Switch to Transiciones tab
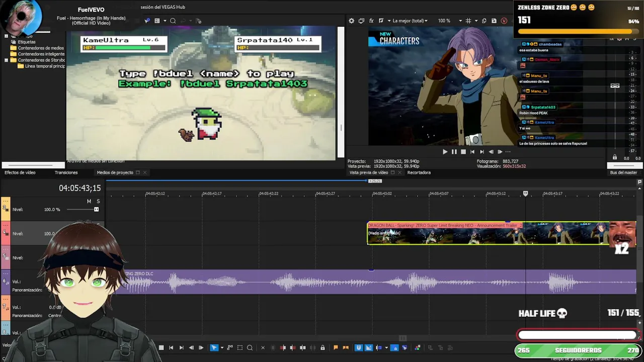 click(66, 172)
